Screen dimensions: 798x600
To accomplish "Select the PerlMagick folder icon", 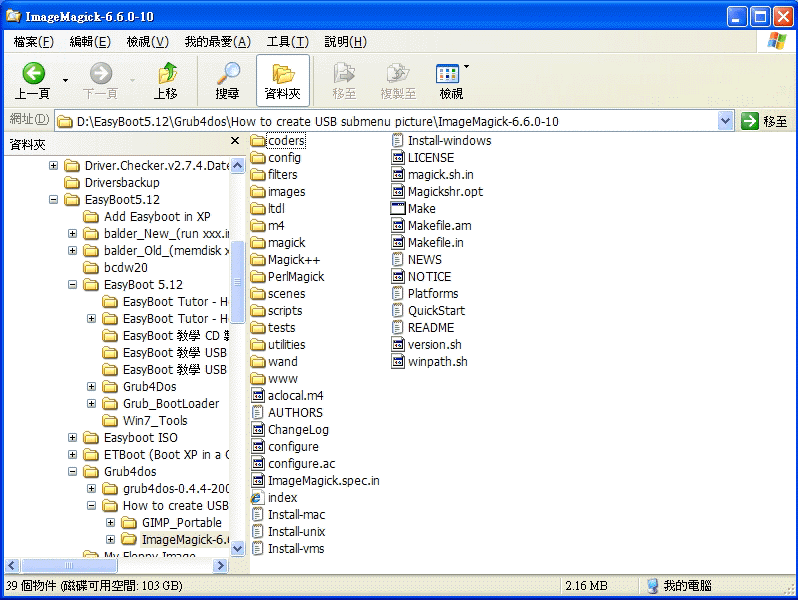I will (x=259, y=277).
